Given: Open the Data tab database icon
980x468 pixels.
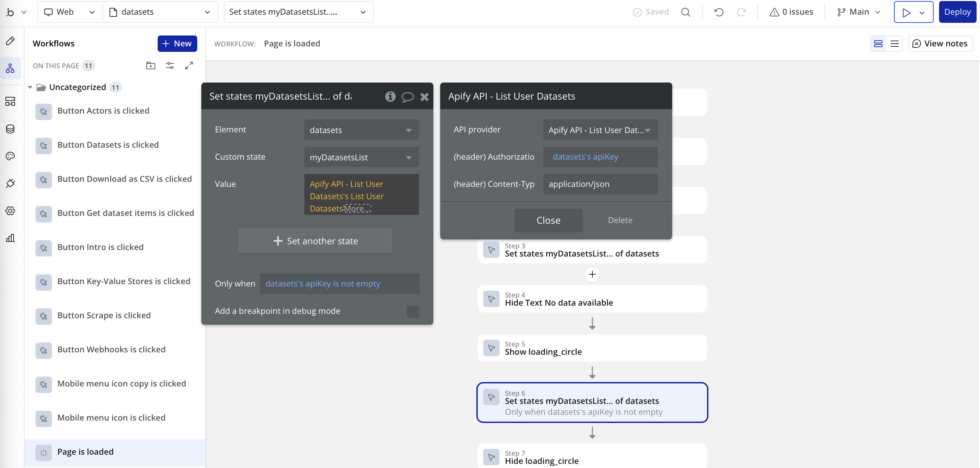Looking at the screenshot, I should 10,129.
